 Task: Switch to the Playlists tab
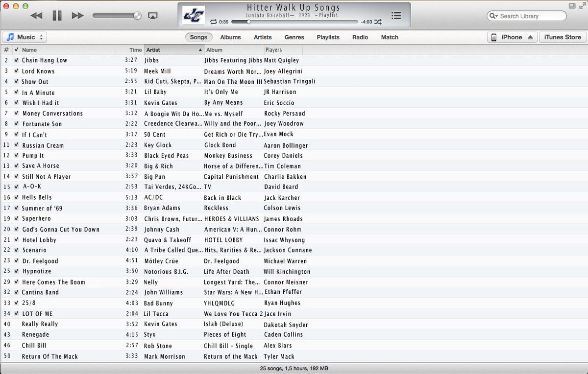click(328, 37)
